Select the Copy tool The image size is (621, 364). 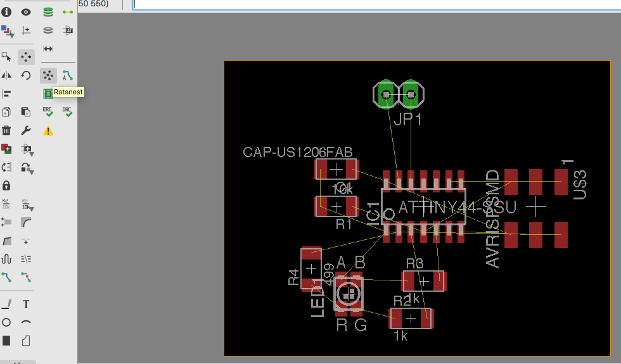[x=6, y=113]
